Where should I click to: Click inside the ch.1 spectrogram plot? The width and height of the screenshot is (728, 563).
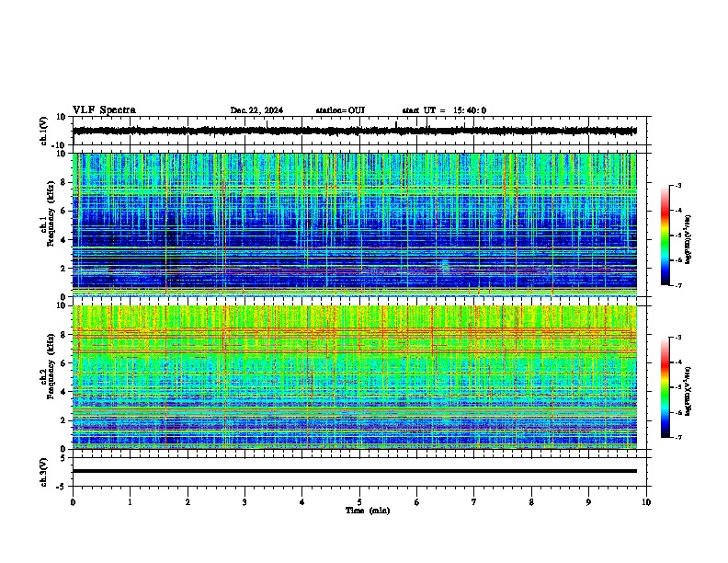(354, 224)
